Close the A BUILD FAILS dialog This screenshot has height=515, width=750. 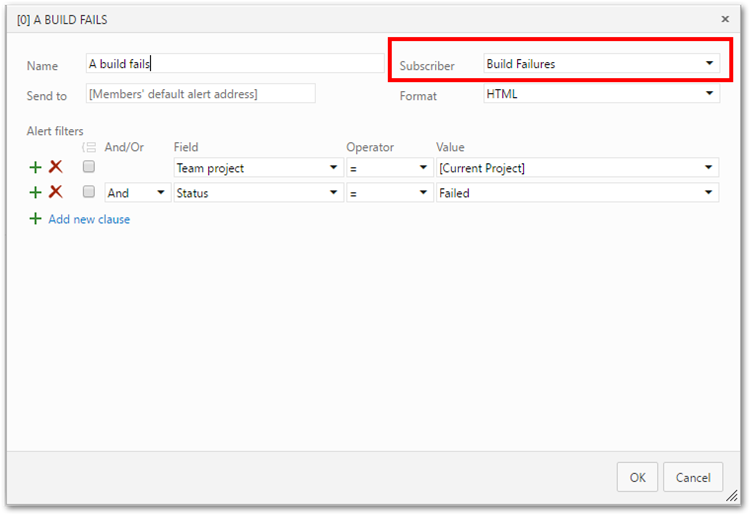click(x=725, y=19)
